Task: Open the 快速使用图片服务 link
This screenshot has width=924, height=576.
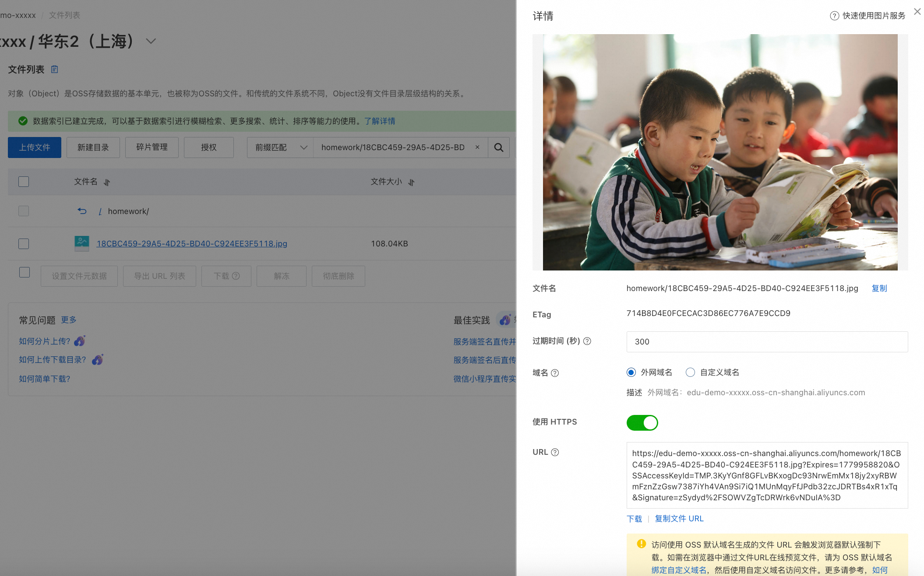Action: (874, 16)
